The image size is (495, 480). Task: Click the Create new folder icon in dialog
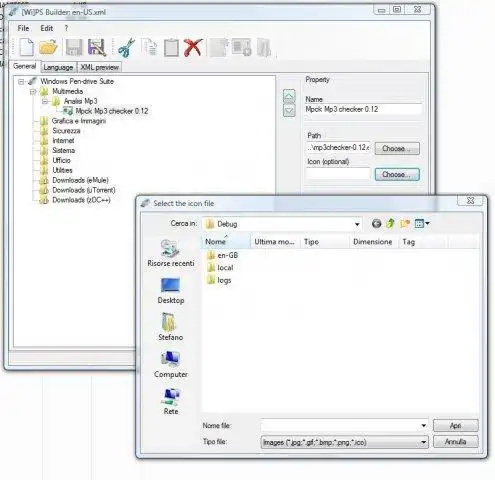tap(405, 223)
